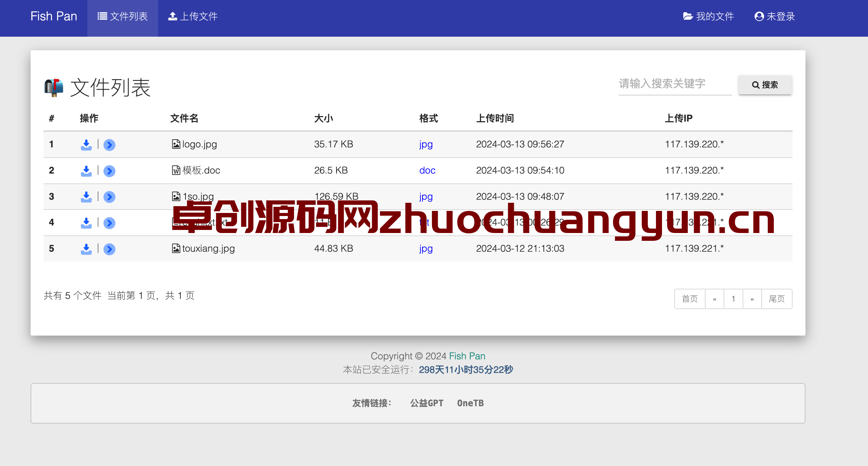
Task: Open 我的文件 from the navbar
Action: pos(708,16)
